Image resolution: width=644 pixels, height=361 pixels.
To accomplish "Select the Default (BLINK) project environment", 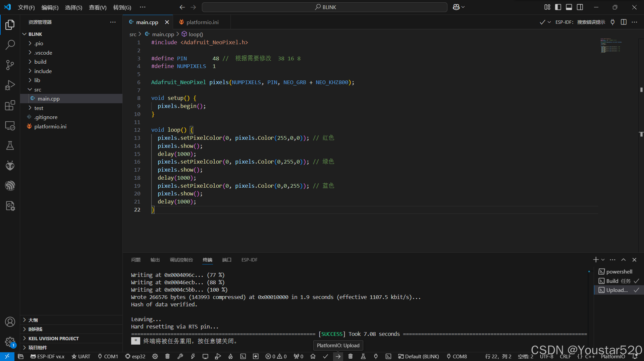I will pos(418,357).
